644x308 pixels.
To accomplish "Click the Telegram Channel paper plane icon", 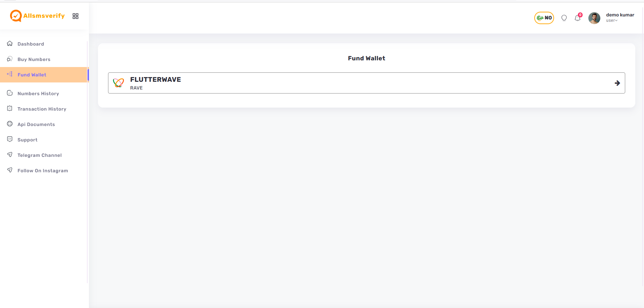I will point(10,155).
